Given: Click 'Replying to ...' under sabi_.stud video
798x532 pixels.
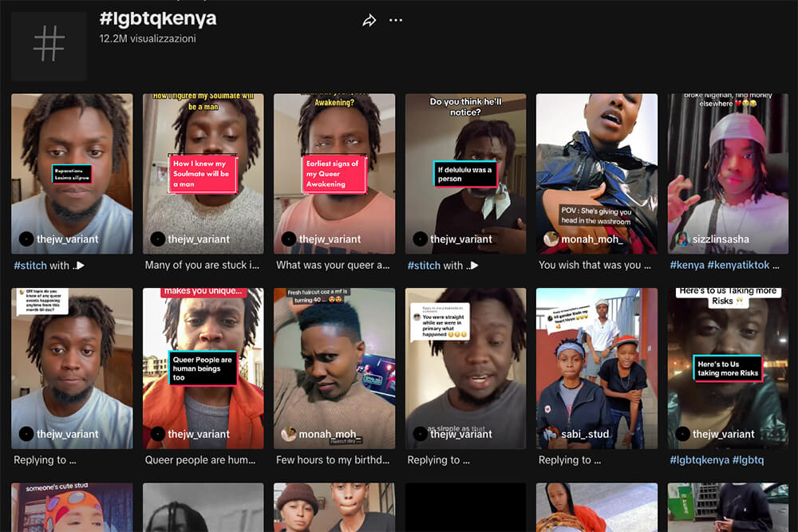Looking at the screenshot, I should tap(570, 459).
